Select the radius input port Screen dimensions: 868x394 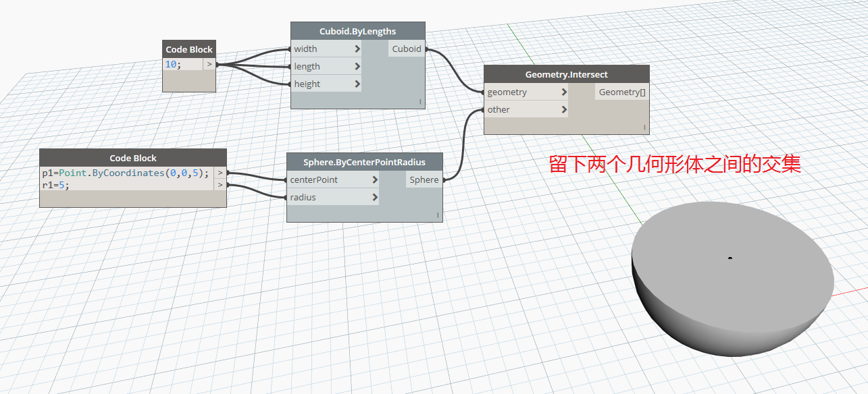pos(333,198)
